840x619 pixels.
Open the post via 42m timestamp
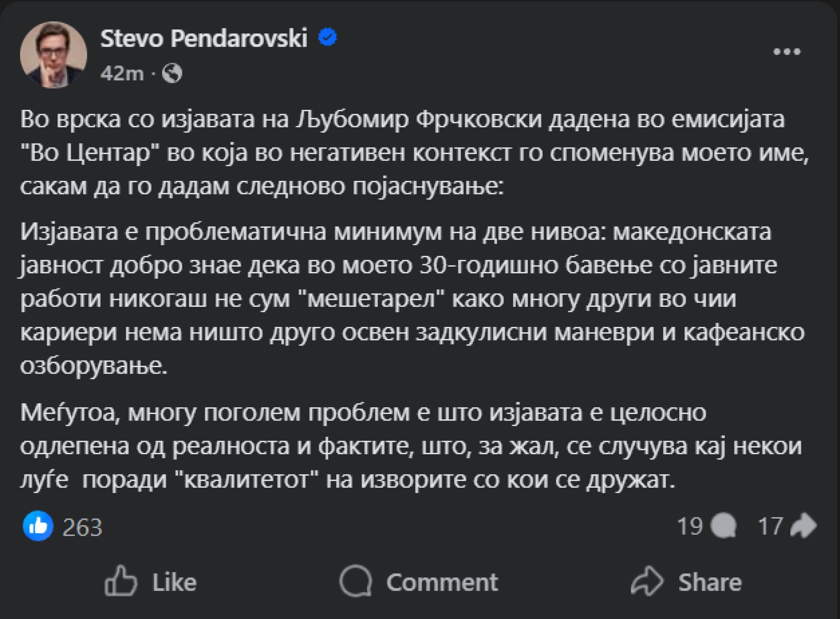pyautogui.click(x=122, y=74)
